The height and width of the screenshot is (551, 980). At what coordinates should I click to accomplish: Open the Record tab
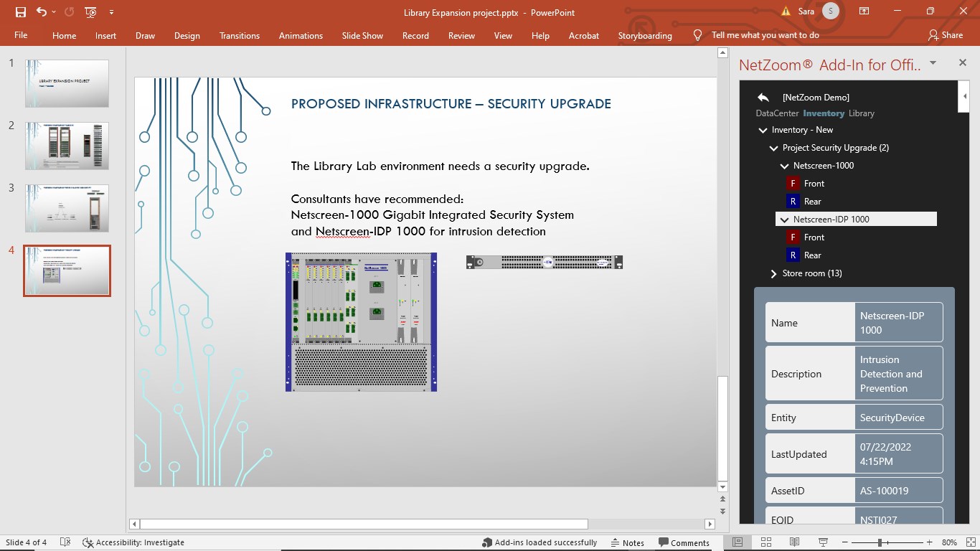click(x=415, y=35)
